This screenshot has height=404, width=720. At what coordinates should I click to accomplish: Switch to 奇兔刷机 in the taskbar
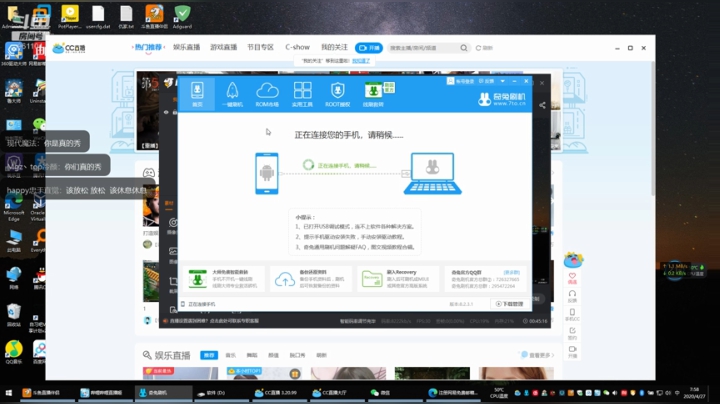pos(163,393)
